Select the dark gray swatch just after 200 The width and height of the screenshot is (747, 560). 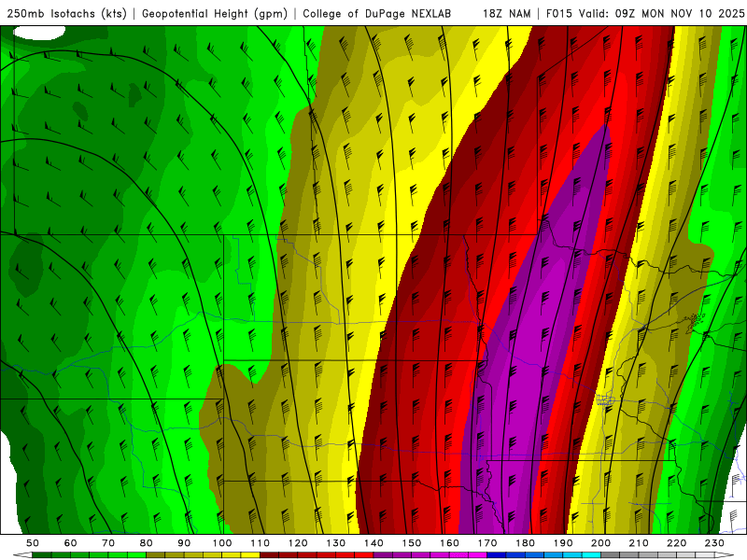611,555
